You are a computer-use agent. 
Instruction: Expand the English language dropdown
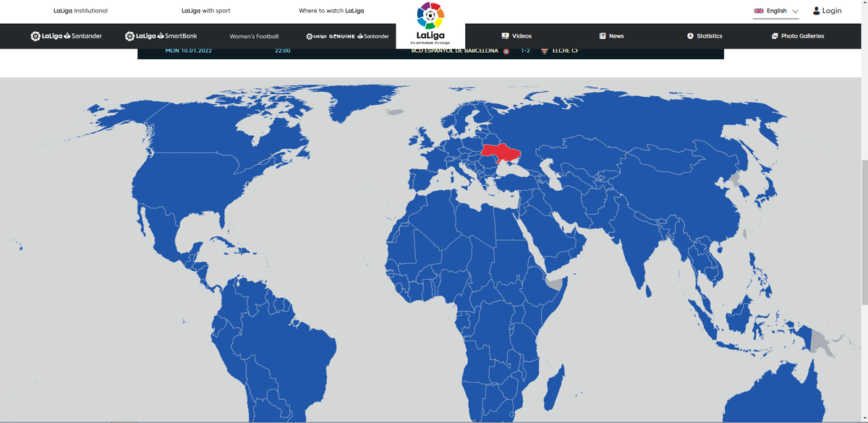pos(776,11)
